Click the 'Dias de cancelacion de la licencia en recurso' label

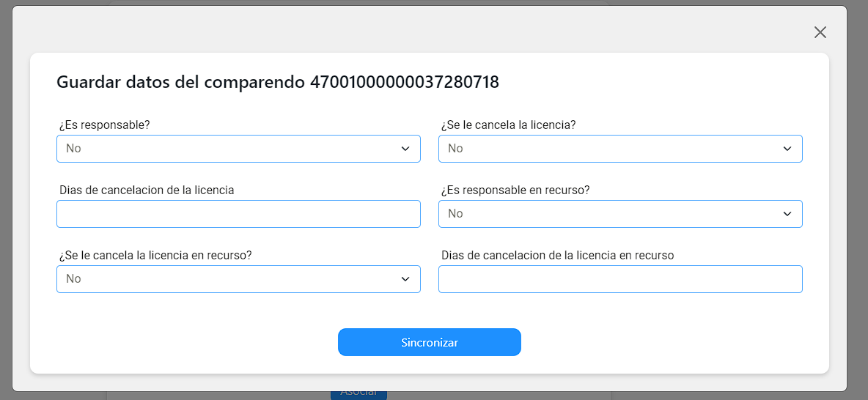(x=557, y=256)
